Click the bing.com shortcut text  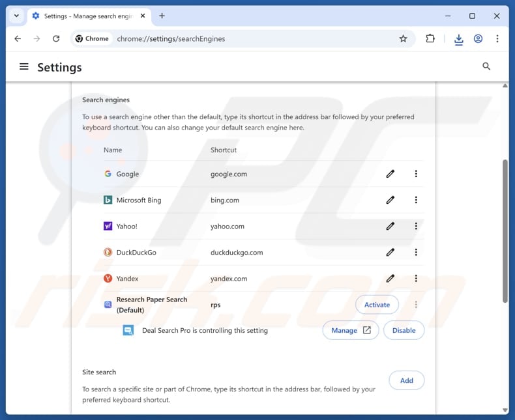(225, 200)
